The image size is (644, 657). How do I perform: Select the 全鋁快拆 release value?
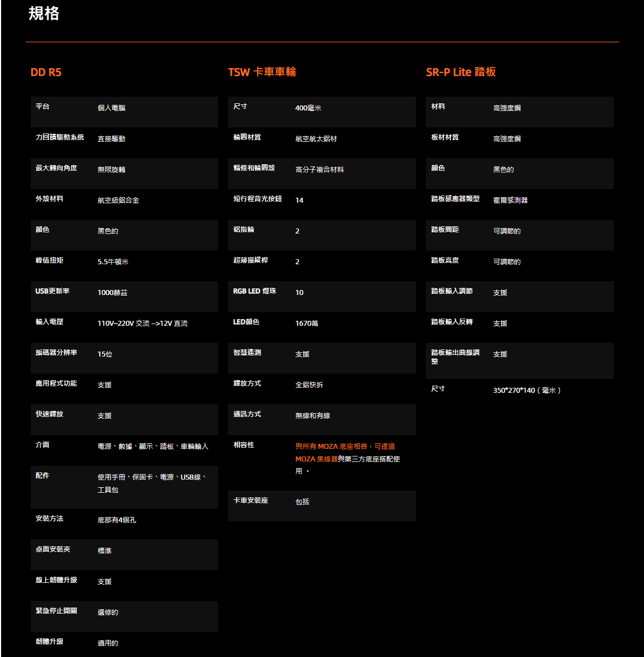point(309,385)
